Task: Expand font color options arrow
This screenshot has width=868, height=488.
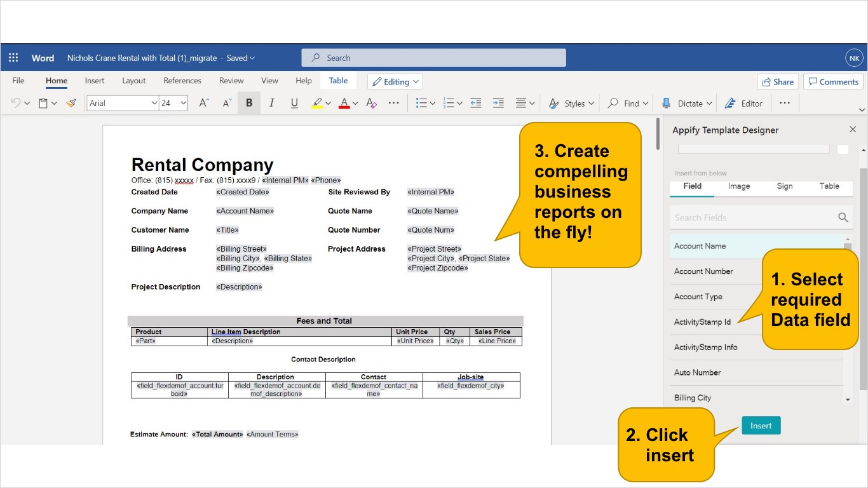Action: [x=355, y=104]
